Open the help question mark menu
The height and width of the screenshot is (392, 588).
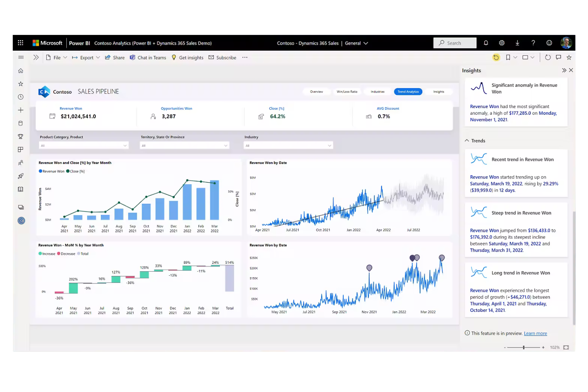coord(533,43)
